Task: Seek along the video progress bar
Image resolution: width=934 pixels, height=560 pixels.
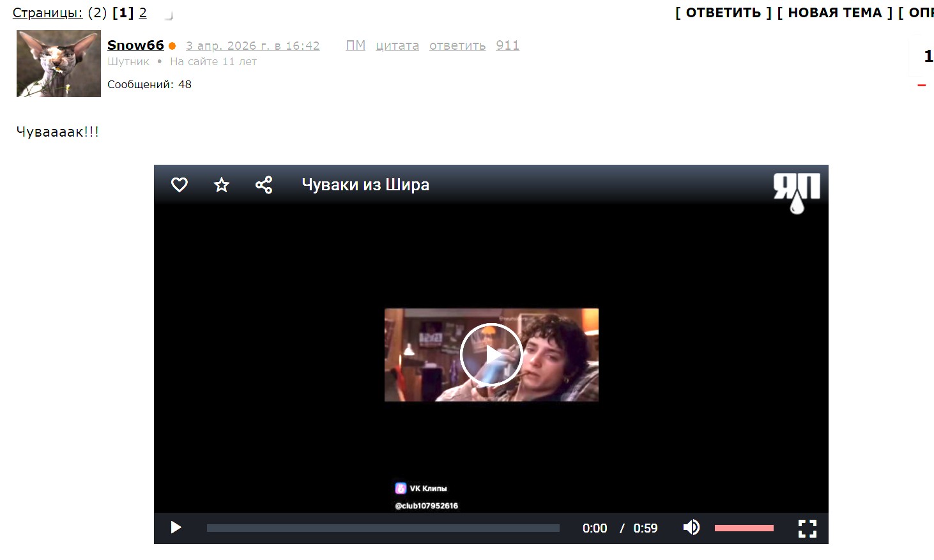Action: coord(383,528)
